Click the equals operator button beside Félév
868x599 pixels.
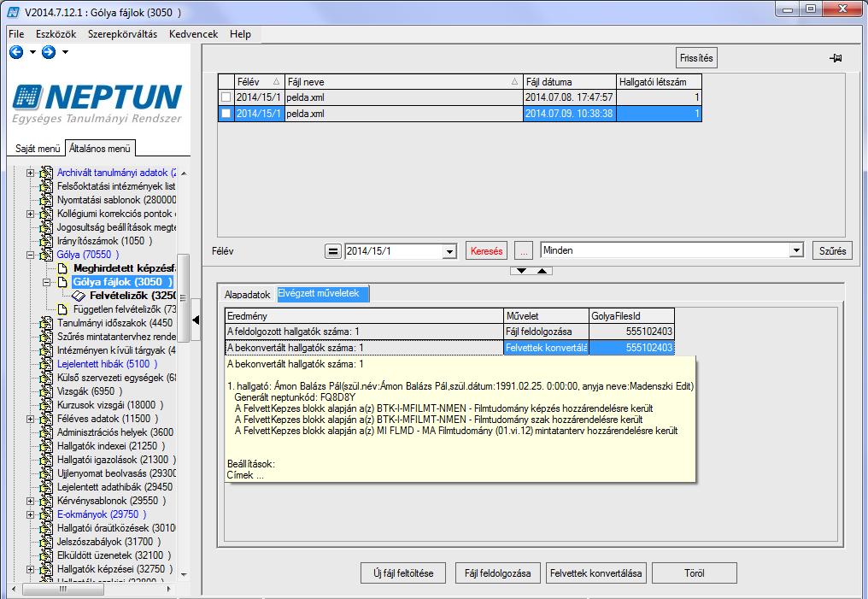coord(332,251)
